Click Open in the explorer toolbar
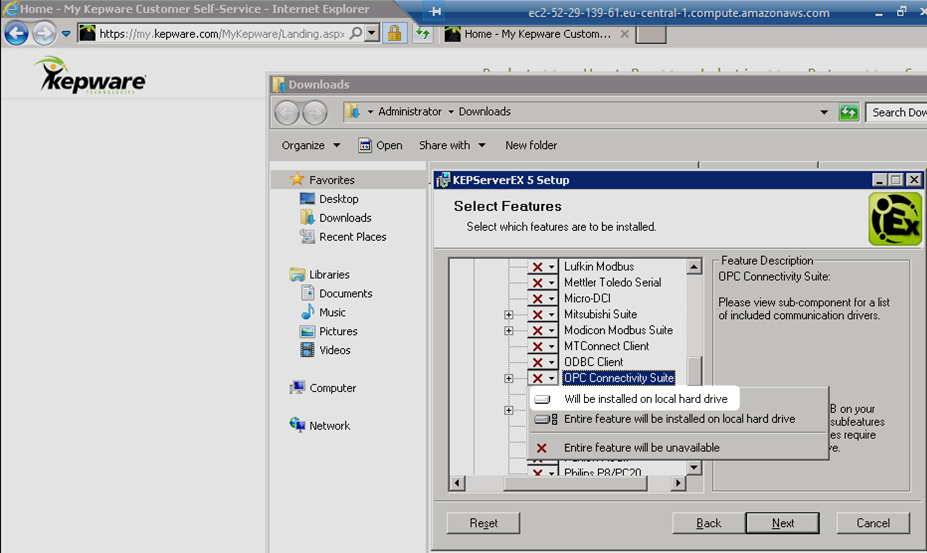This screenshot has height=553, width=927. pyautogui.click(x=380, y=145)
